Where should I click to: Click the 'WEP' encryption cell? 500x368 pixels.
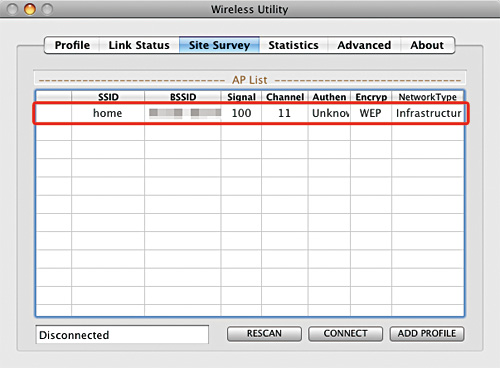[370, 113]
